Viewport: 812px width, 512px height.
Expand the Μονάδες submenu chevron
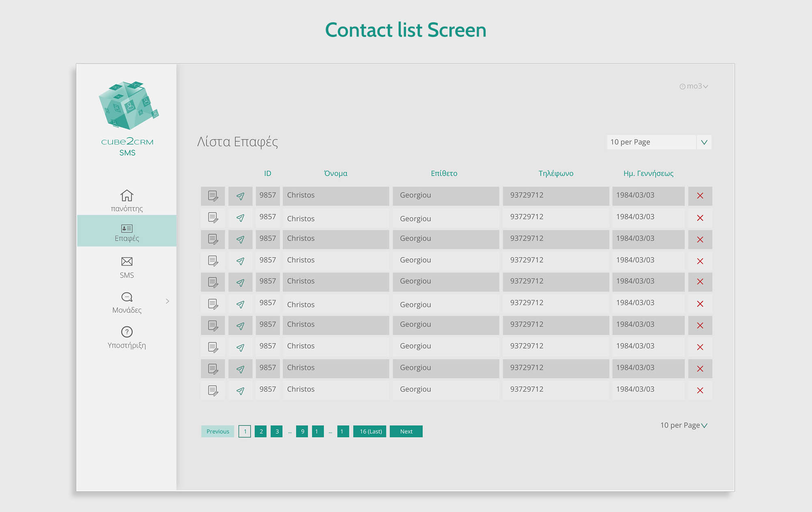pos(167,301)
